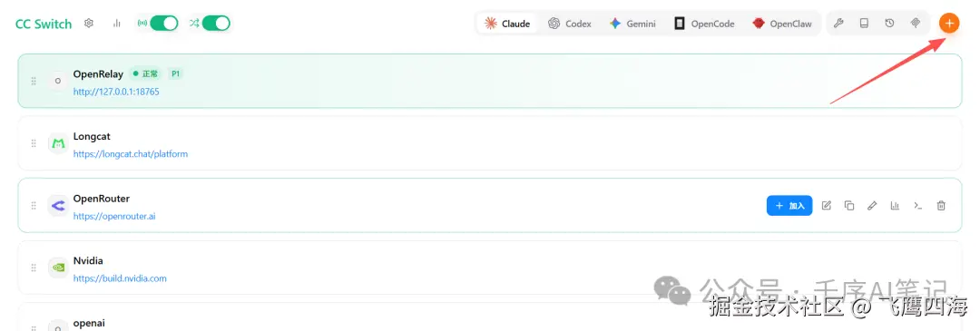The height and width of the screenshot is (331, 980).
Task: Click the test tube icon for OpenRouter
Action: tap(872, 206)
